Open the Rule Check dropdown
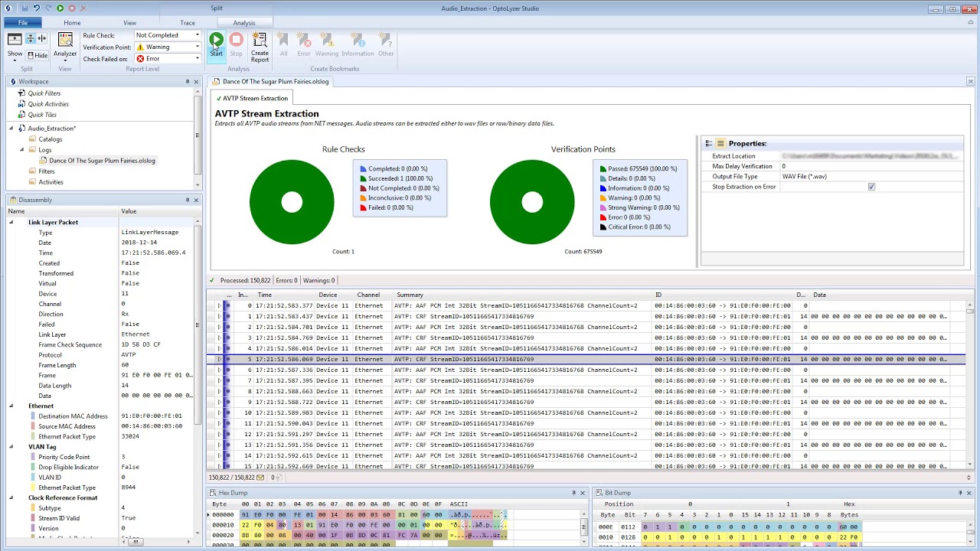The image size is (980, 551). [168, 35]
